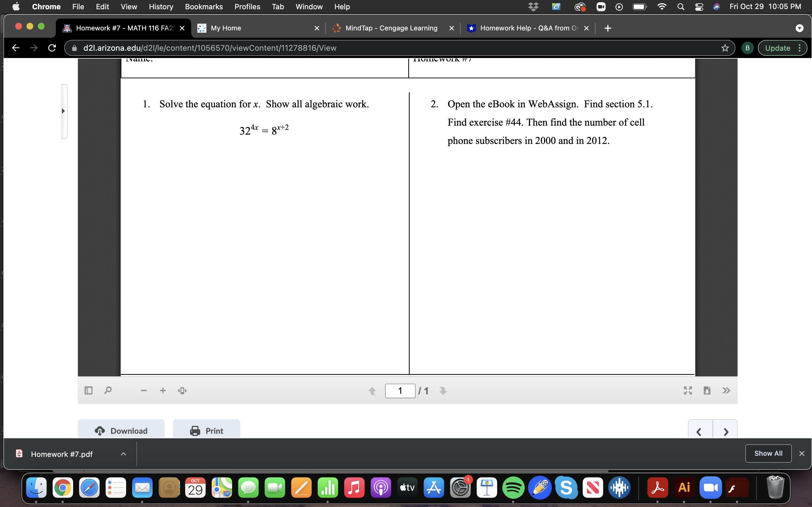The width and height of the screenshot is (812, 507).
Task: Open the History menu
Action: click(x=161, y=7)
